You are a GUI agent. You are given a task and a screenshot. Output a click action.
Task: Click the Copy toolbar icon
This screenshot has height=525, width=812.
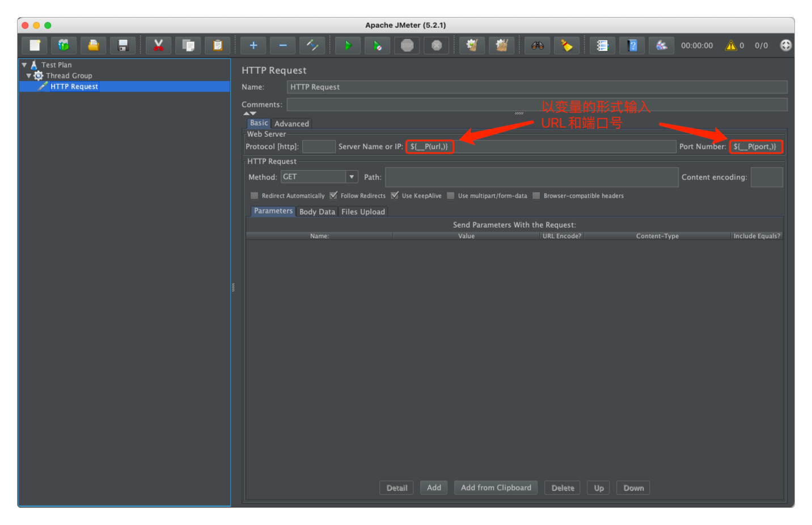tap(188, 45)
